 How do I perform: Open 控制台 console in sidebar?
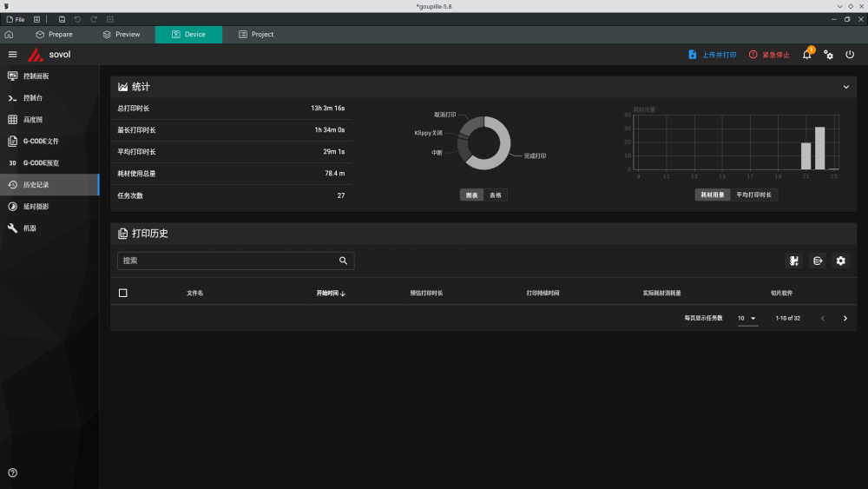49,98
